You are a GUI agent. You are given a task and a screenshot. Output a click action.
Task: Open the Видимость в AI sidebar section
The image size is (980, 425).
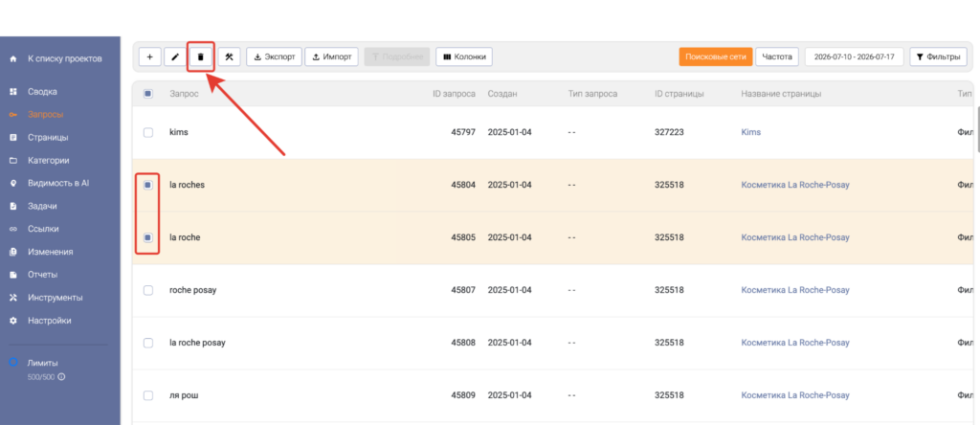tap(60, 183)
